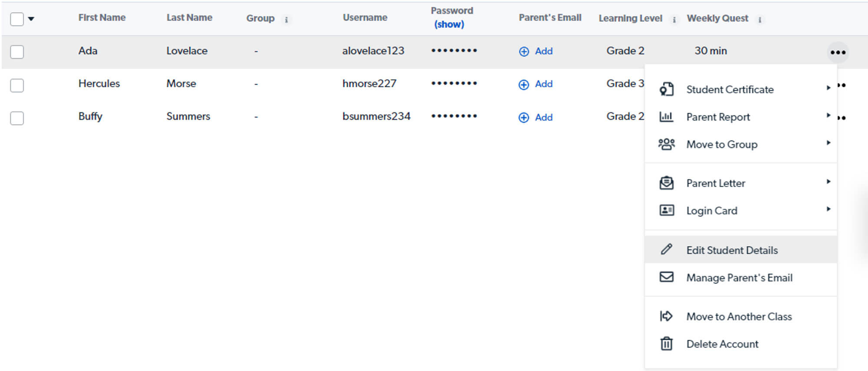Screen dimensions: 868x371
Task: Click the Student Certificate icon
Action: pyautogui.click(x=666, y=89)
